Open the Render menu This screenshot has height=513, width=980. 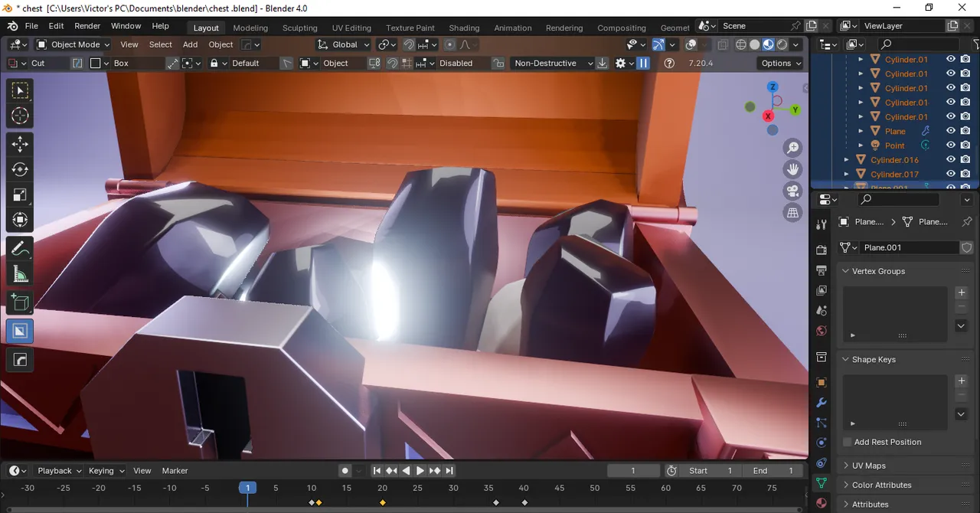[87, 26]
